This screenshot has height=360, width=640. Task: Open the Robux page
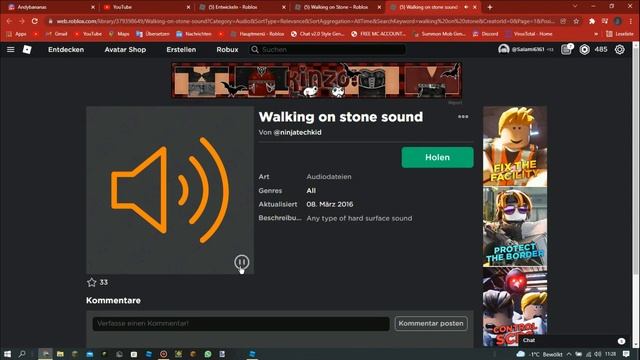tap(227, 49)
